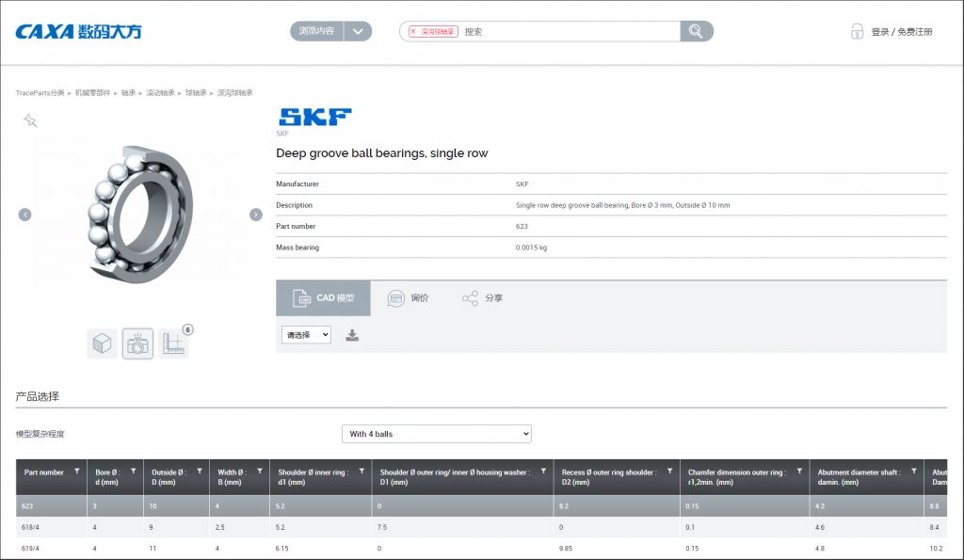Open the 'With 4 balls' complexity dropdown
The image size is (964, 560).
[x=437, y=434]
